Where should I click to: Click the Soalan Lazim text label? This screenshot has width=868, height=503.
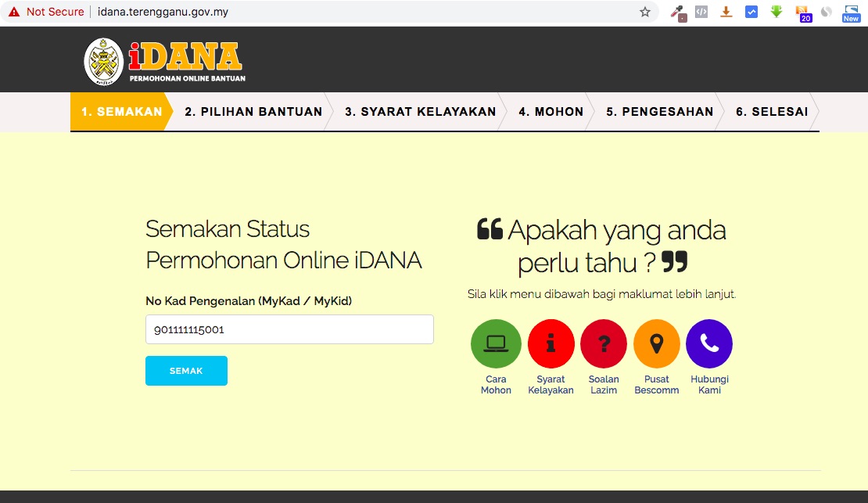pos(604,384)
